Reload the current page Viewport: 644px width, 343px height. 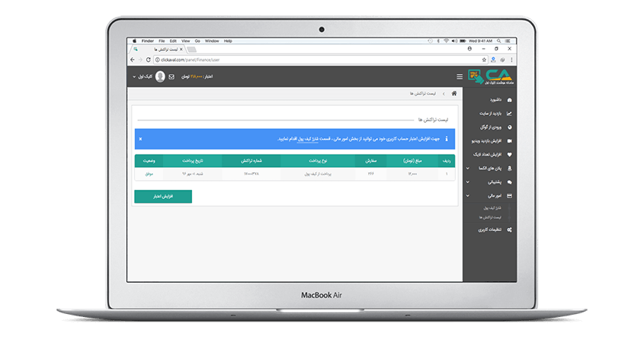pos(149,60)
